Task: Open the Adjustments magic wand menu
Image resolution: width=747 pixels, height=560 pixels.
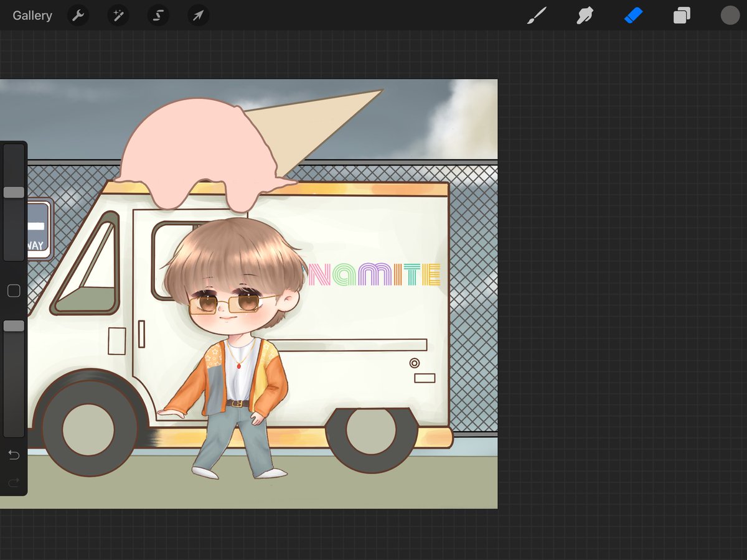Action: pos(118,16)
